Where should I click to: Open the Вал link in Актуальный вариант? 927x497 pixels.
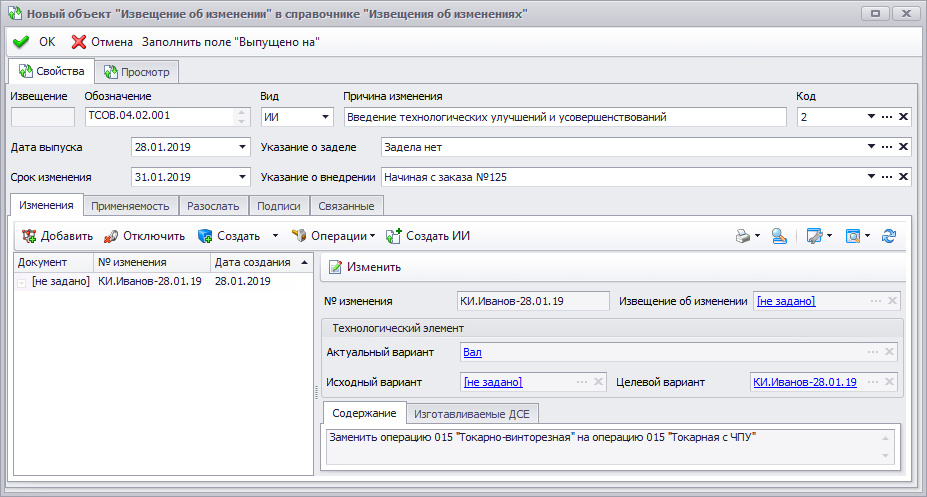click(472, 352)
